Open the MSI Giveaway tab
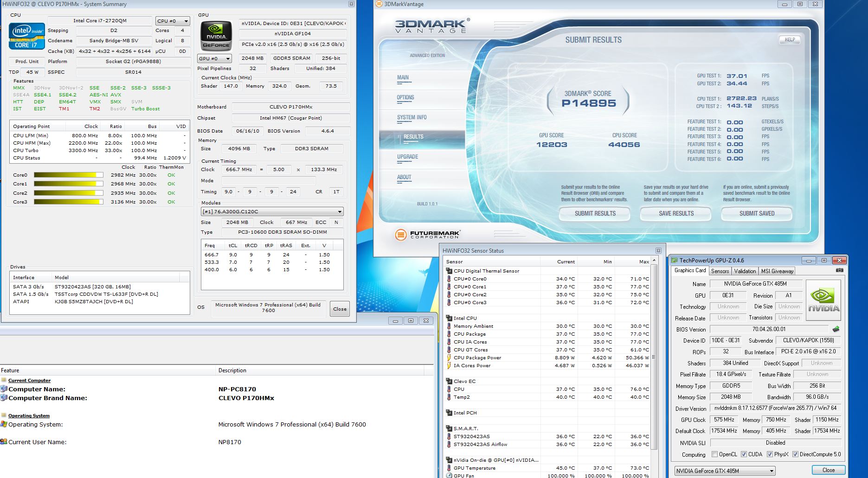Viewport: 868px width, 478px height. click(x=777, y=271)
